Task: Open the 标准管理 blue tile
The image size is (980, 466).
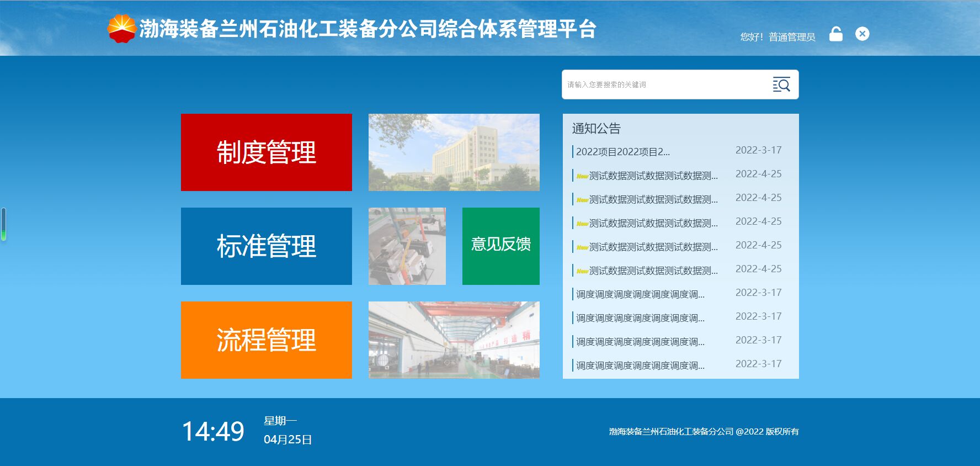Action: click(266, 246)
